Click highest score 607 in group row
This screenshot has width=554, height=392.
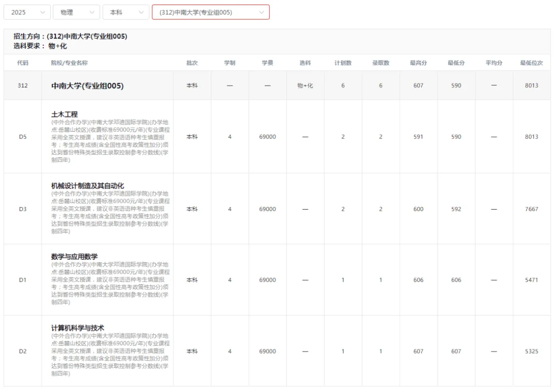pyautogui.click(x=419, y=86)
